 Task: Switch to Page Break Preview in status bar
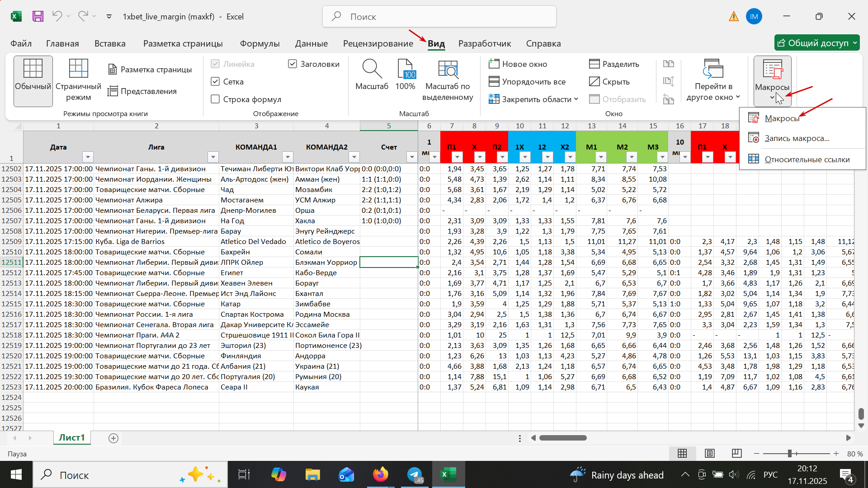(737, 453)
